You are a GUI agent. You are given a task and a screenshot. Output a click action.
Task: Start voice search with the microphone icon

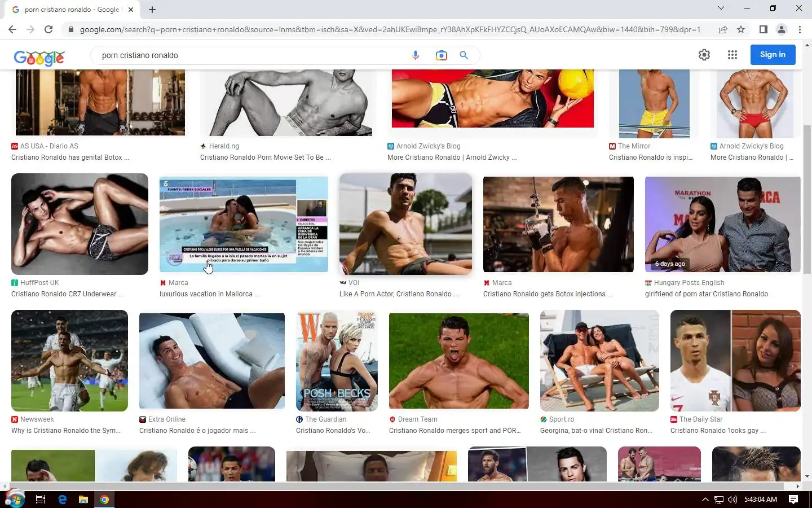416,55
